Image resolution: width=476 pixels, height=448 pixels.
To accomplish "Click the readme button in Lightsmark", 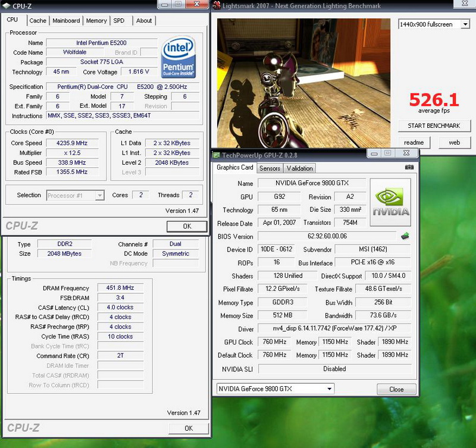I will [414, 142].
